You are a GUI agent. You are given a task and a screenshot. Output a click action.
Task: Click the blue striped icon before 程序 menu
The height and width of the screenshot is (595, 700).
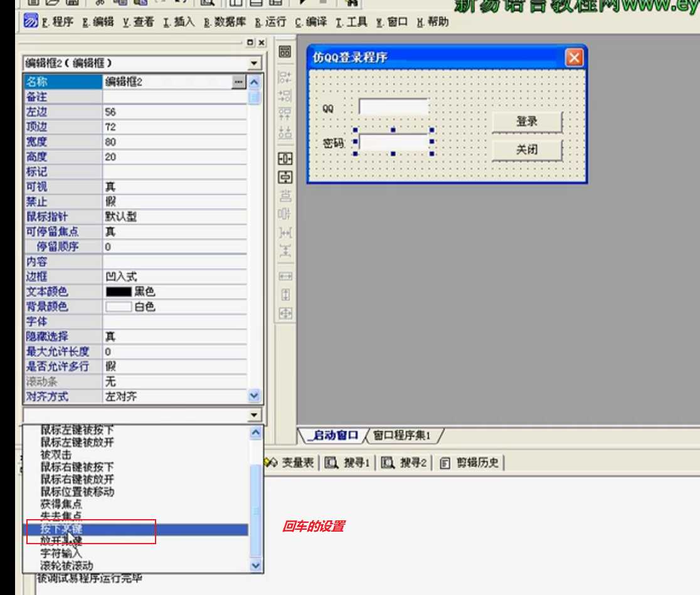[x=31, y=21]
